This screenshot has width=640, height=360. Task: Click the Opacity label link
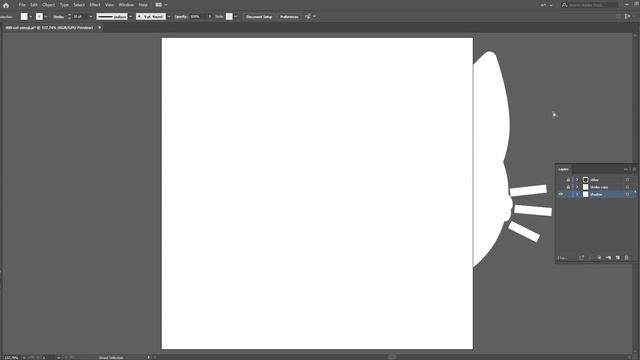180,17
